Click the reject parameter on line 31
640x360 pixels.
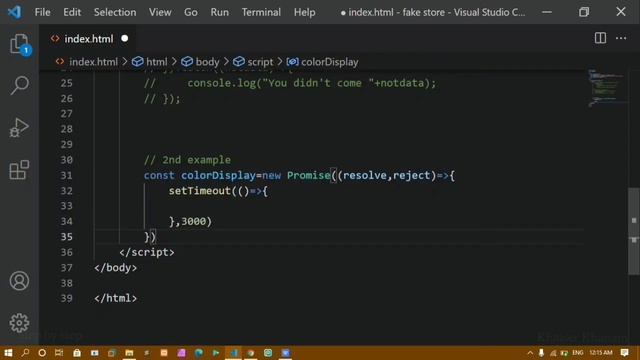point(412,176)
